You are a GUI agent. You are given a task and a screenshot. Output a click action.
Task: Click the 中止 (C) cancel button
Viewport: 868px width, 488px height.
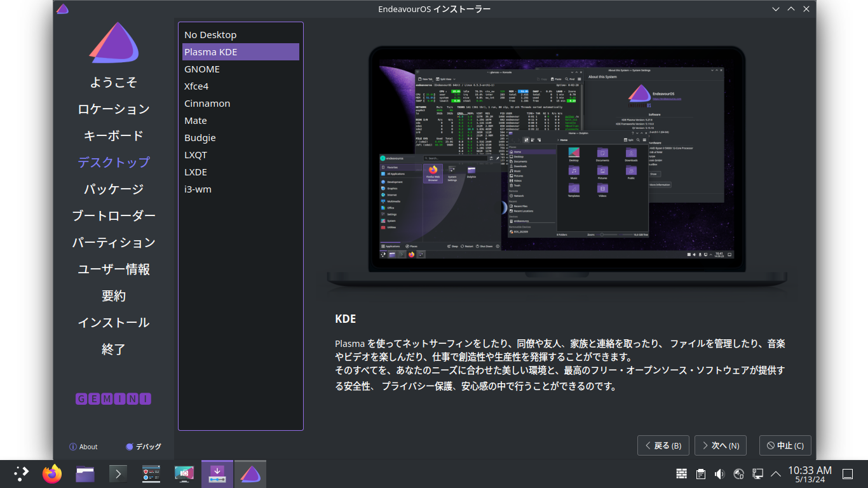coord(785,445)
